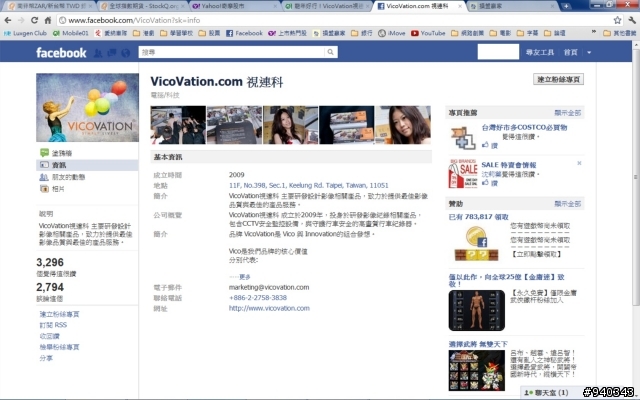Screen dimensions: 640x400
Task: Click the marketing@vicovation.com email text
Action: (269, 287)
